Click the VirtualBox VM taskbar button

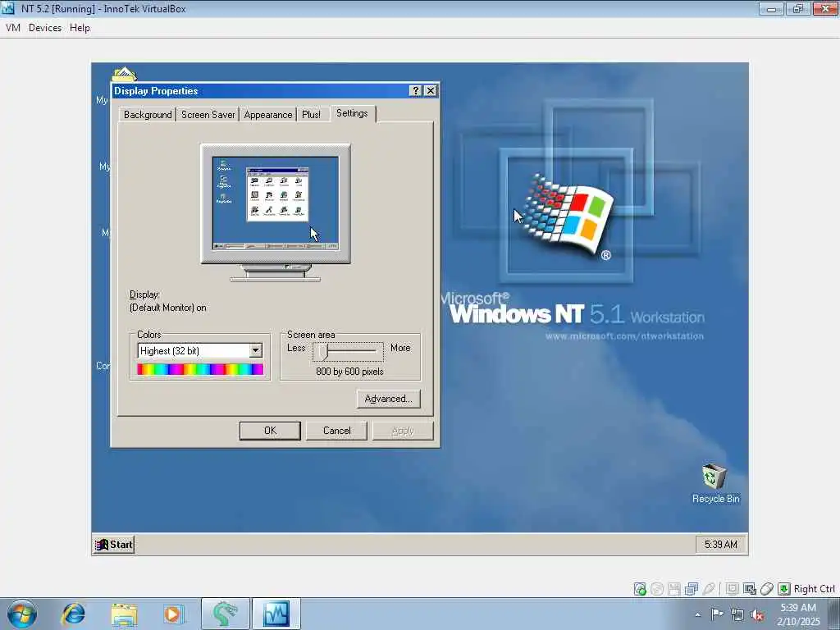tap(276, 614)
